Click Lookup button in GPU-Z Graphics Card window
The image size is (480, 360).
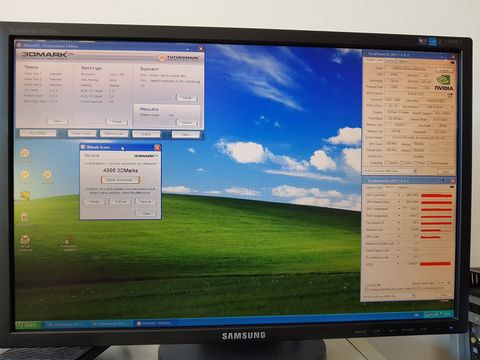[444, 70]
